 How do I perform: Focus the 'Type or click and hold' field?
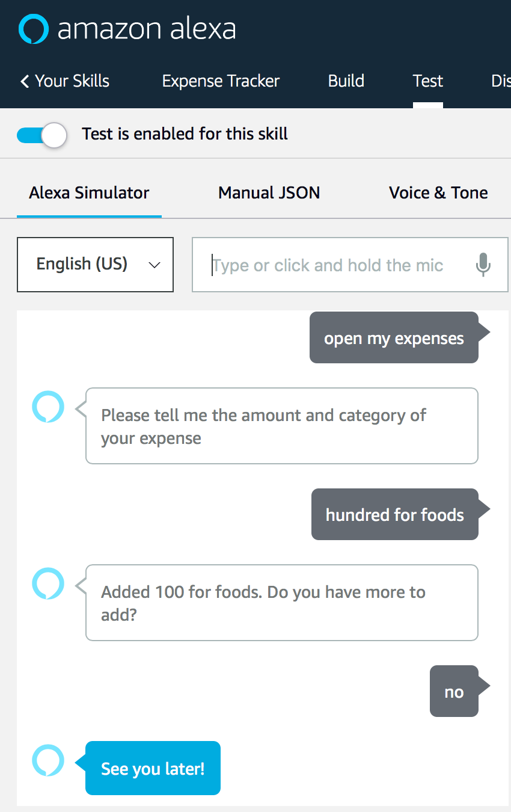tap(337, 265)
